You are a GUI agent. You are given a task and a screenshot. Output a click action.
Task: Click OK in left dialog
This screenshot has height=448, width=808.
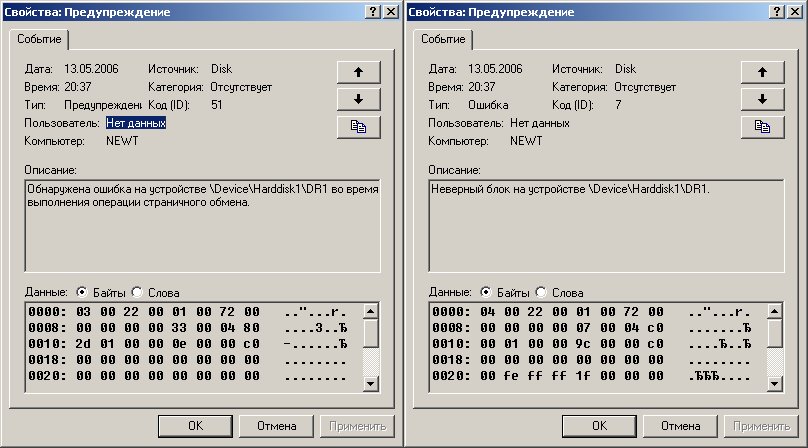195,426
